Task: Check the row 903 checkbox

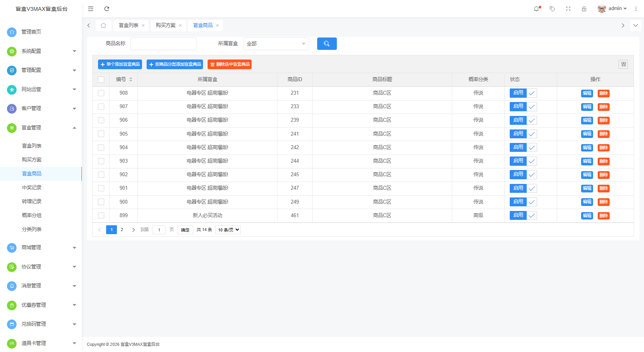Action: (x=101, y=161)
